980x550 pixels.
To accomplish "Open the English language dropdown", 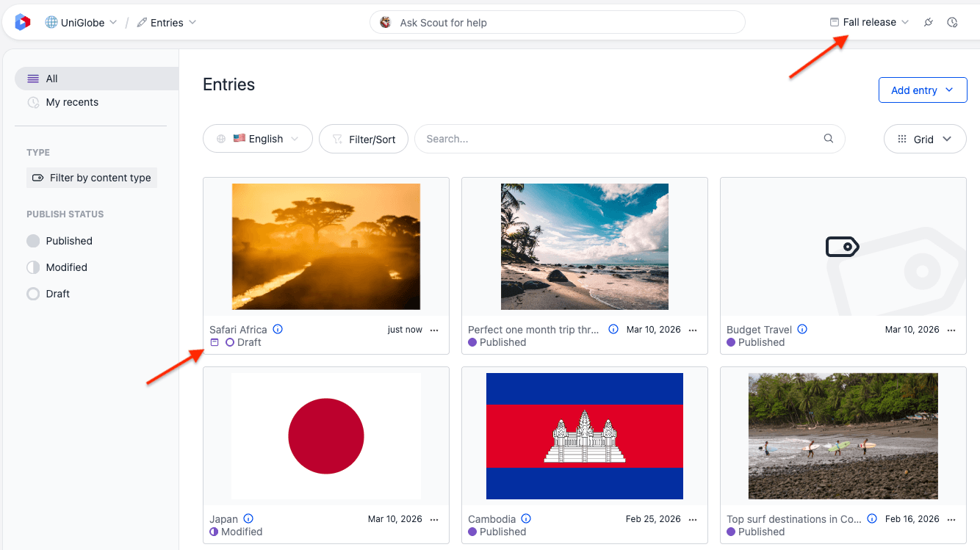I will (x=258, y=139).
